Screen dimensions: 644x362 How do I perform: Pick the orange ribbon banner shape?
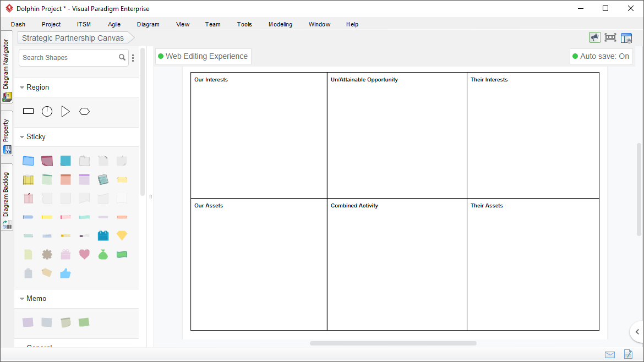[122, 217]
